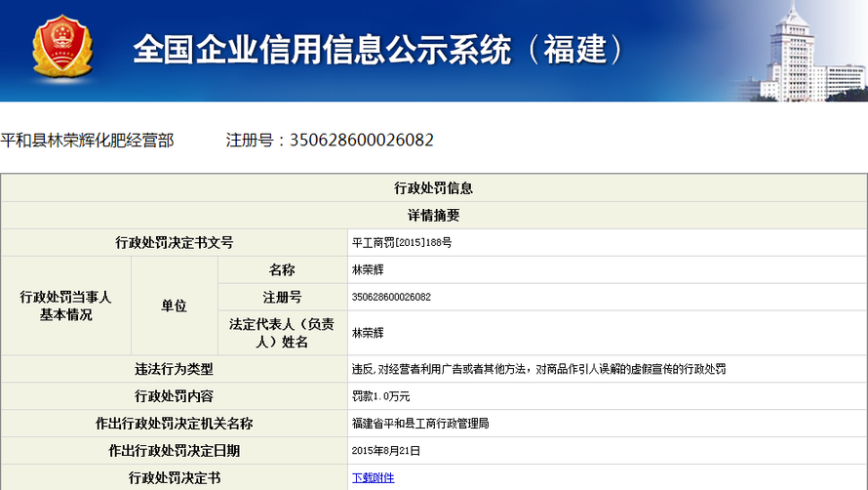Click the 作出行政处罚决定日期 label cell
The image size is (868, 490).
click(175, 450)
